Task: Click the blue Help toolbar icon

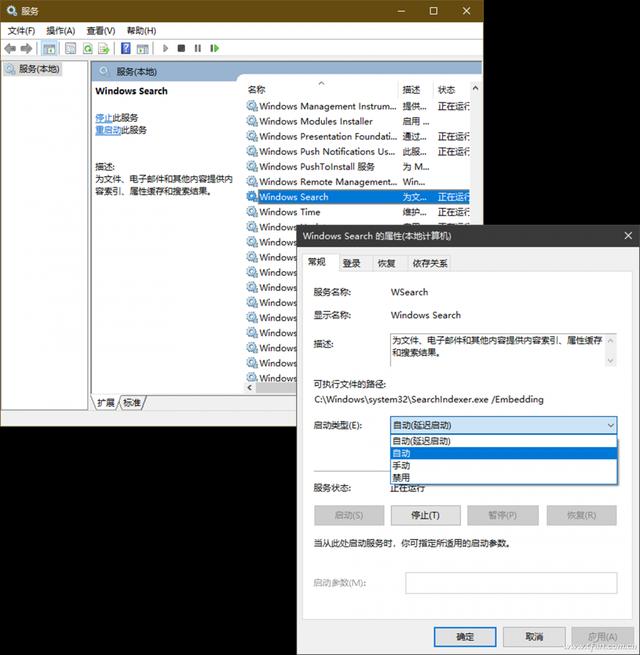Action: coord(125,48)
